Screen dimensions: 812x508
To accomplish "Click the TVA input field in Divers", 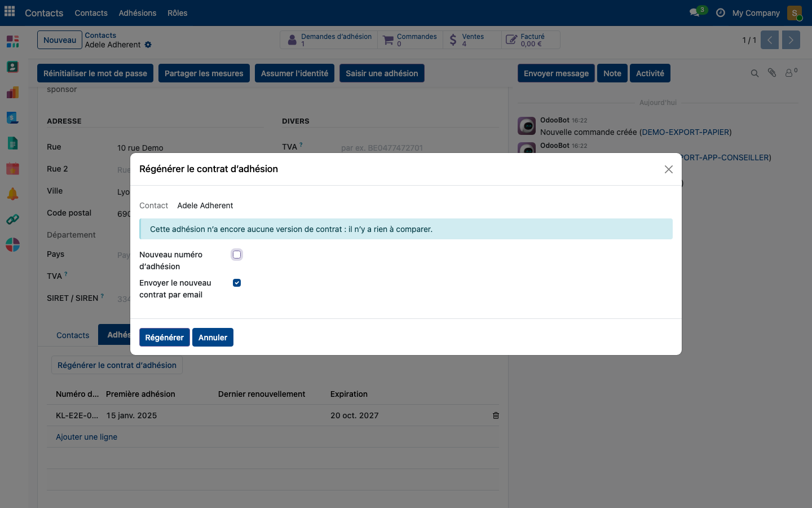I will pos(420,147).
